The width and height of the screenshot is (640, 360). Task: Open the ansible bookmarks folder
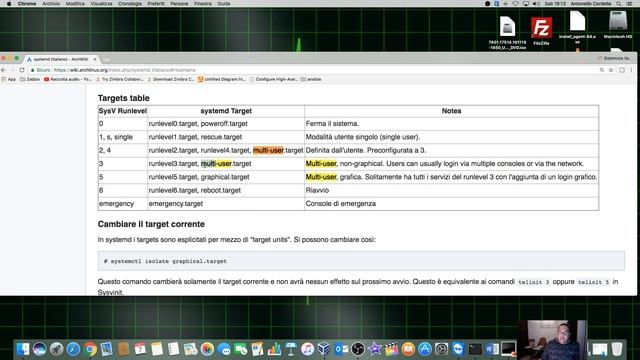tap(311, 79)
